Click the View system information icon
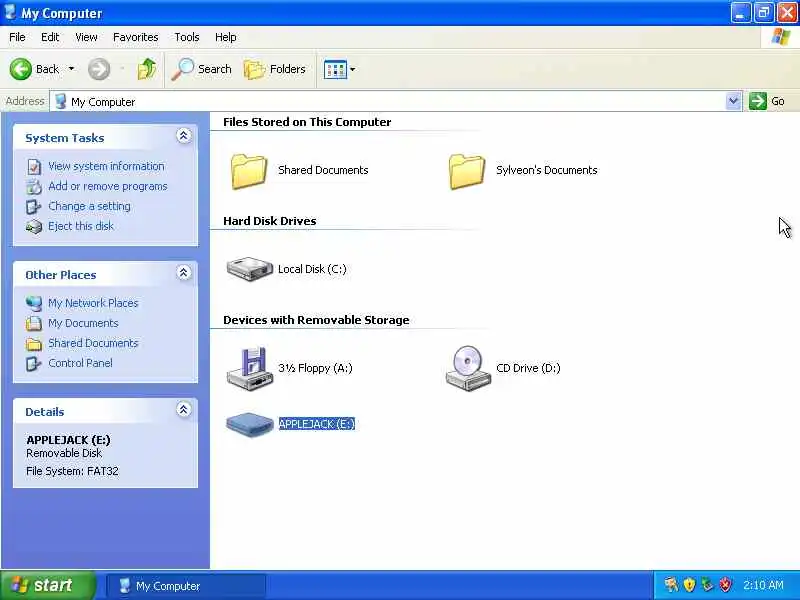The image size is (800, 600). [x=34, y=167]
